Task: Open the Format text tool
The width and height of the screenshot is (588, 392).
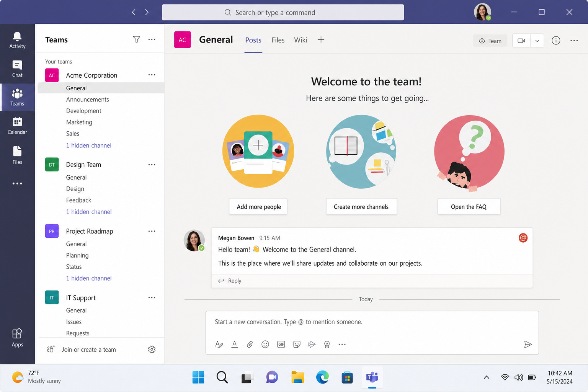Action: click(219, 345)
